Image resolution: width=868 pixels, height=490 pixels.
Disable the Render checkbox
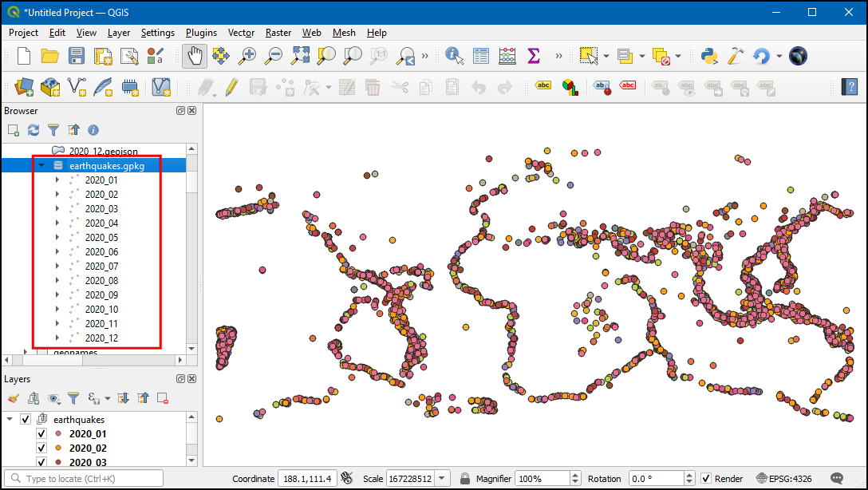706,479
